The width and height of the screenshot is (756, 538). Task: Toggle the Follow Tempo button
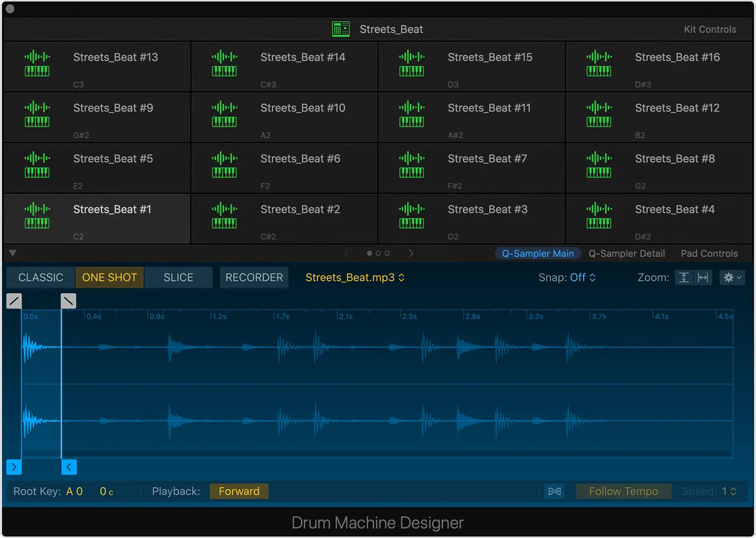pyautogui.click(x=623, y=491)
